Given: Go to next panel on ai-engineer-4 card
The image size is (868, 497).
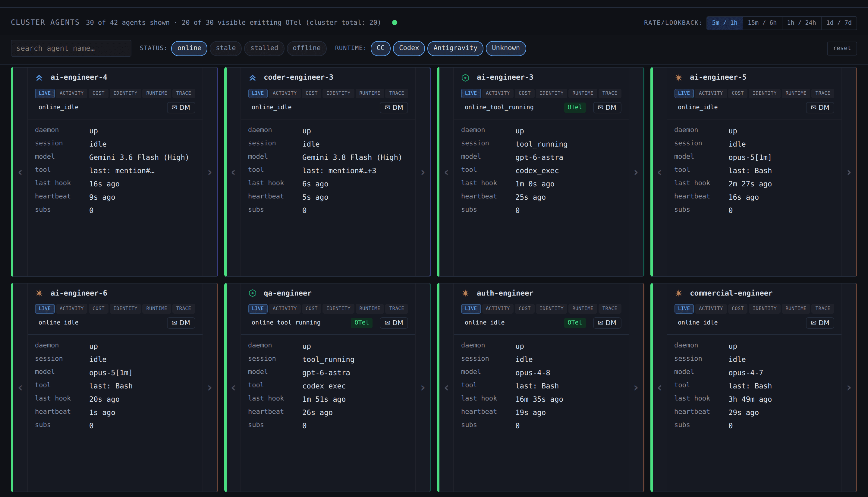Looking at the screenshot, I should point(210,173).
